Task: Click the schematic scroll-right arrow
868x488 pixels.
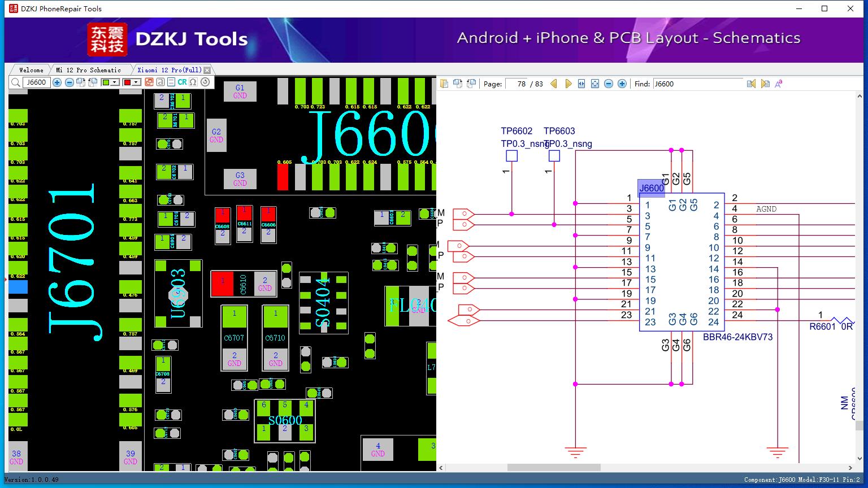Action: click(x=850, y=468)
